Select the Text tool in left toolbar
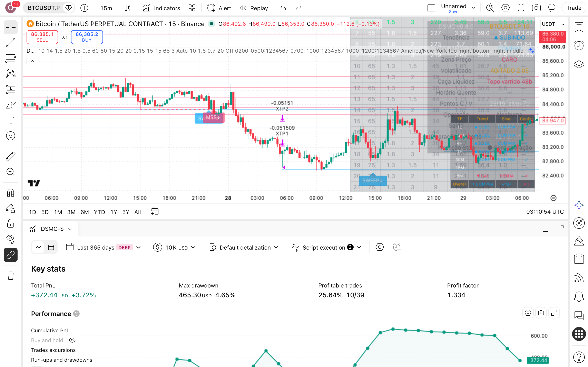 tap(10, 120)
